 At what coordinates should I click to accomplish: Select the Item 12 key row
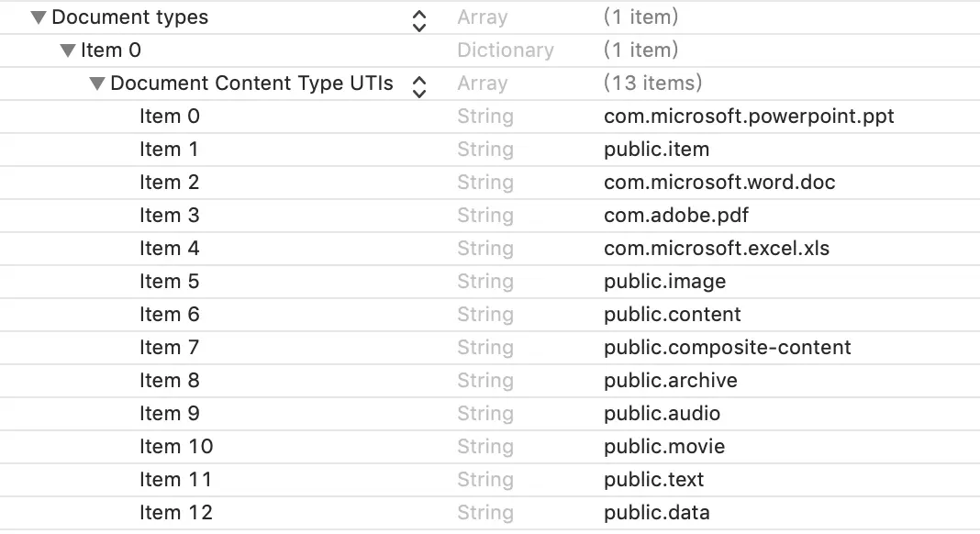tap(176, 513)
